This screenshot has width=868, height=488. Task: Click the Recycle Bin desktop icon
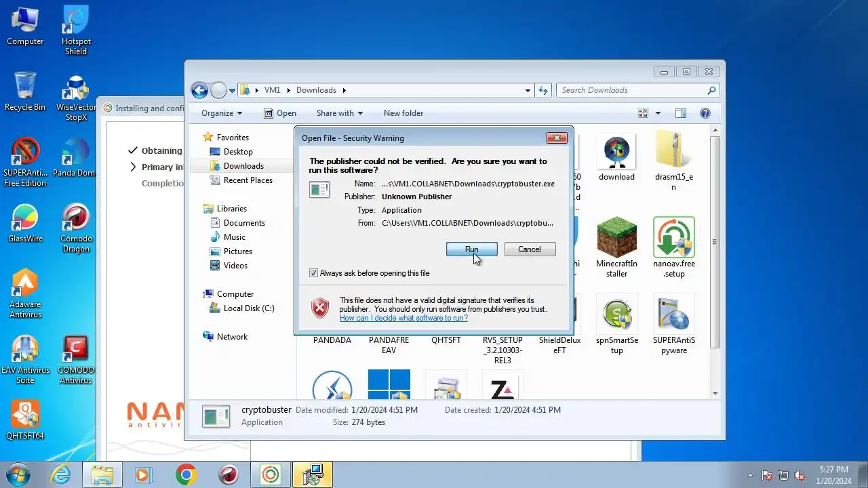(25, 92)
